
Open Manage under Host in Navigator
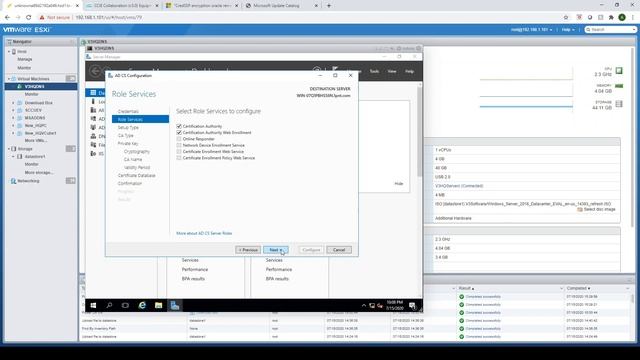tap(25, 60)
